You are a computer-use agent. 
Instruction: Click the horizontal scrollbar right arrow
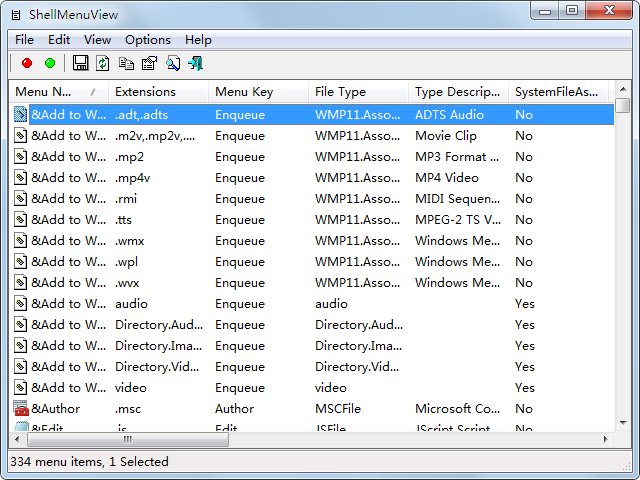pos(606,440)
